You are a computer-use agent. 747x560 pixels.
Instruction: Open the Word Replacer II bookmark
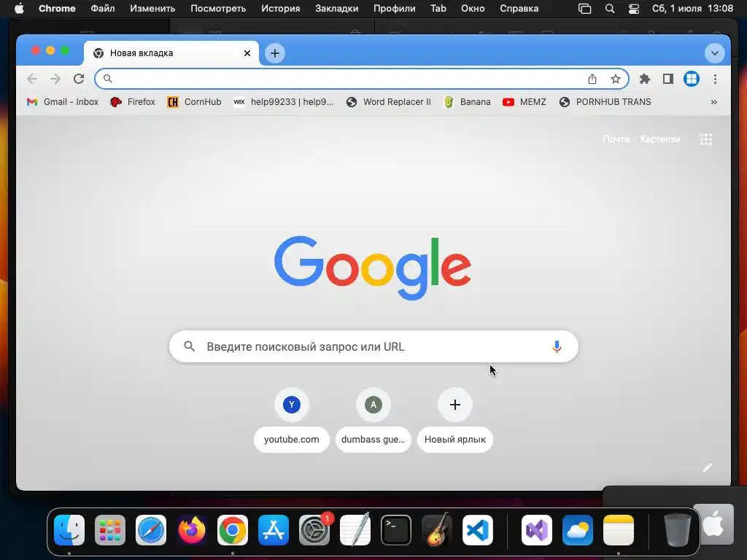[388, 102]
